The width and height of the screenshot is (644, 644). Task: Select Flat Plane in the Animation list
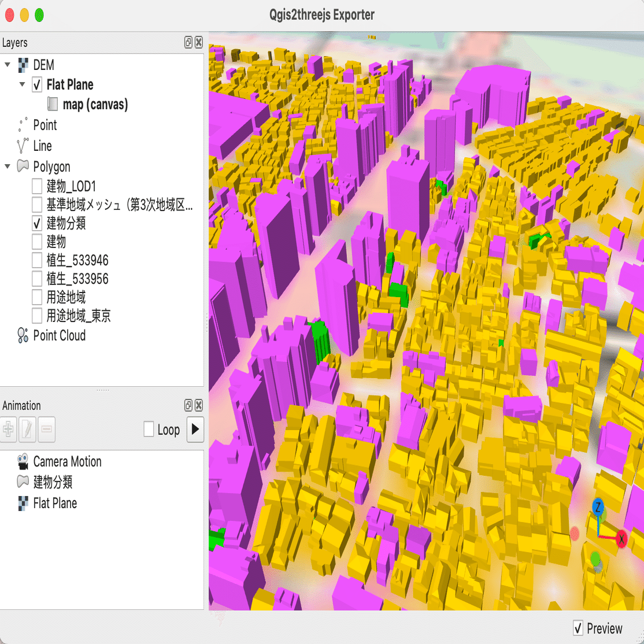coord(55,503)
